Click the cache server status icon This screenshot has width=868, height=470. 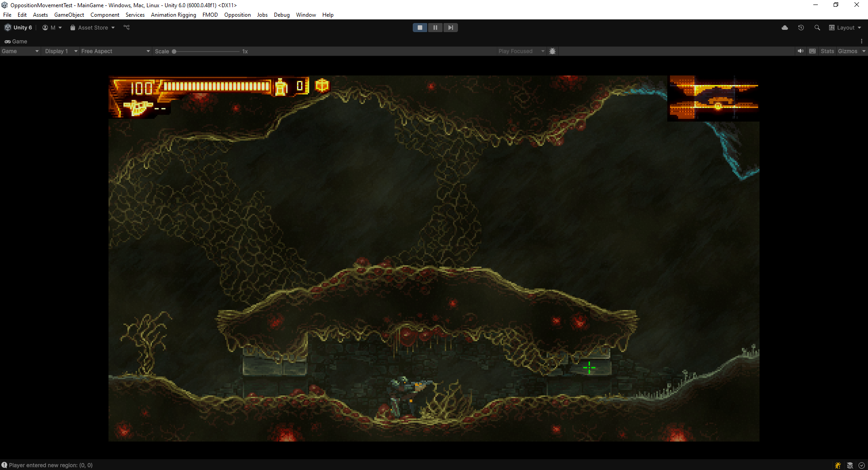tap(850, 465)
